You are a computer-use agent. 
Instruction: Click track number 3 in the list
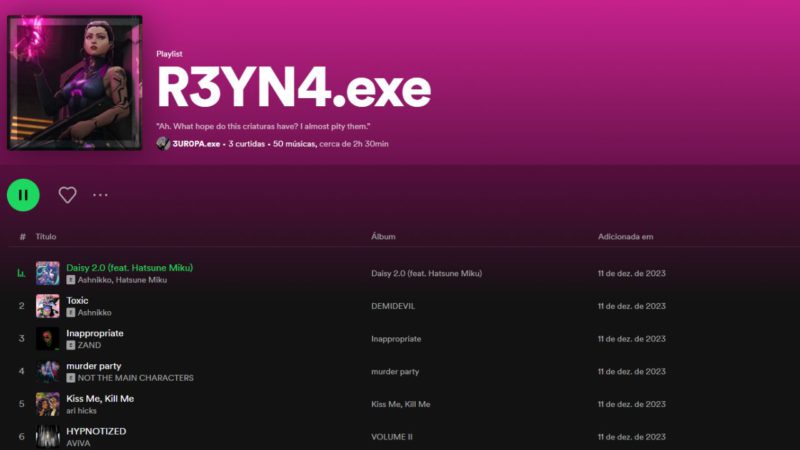(x=21, y=339)
